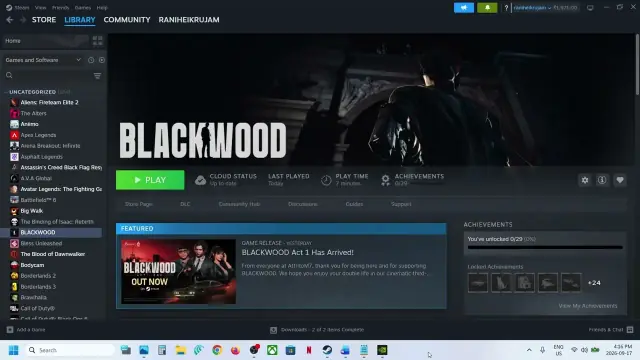Open the Community Hub link
Image resolution: width=640 pixels, height=360 pixels.
point(239,204)
